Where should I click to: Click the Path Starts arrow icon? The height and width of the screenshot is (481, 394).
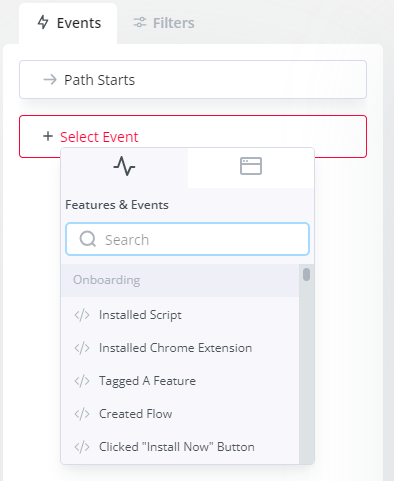[x=50, y=80]
